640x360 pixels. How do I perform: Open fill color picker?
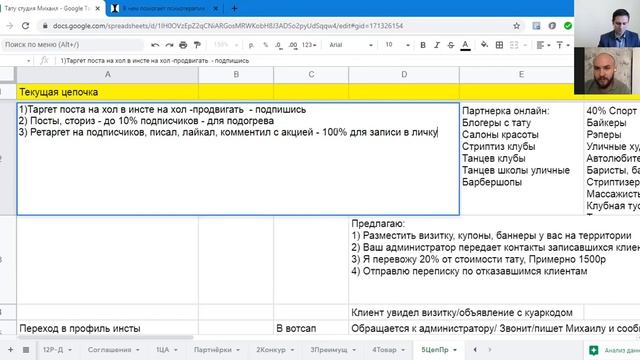(484, 45)
